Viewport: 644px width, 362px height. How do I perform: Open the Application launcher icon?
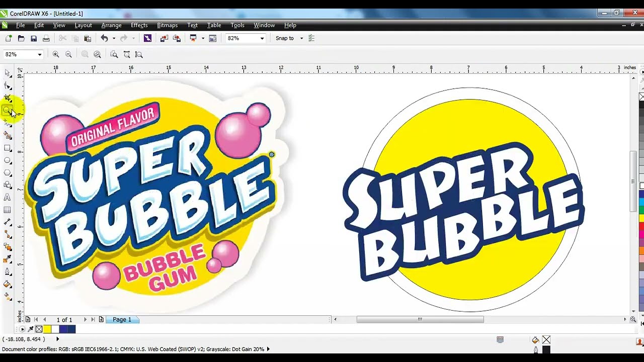coord(193,38)
